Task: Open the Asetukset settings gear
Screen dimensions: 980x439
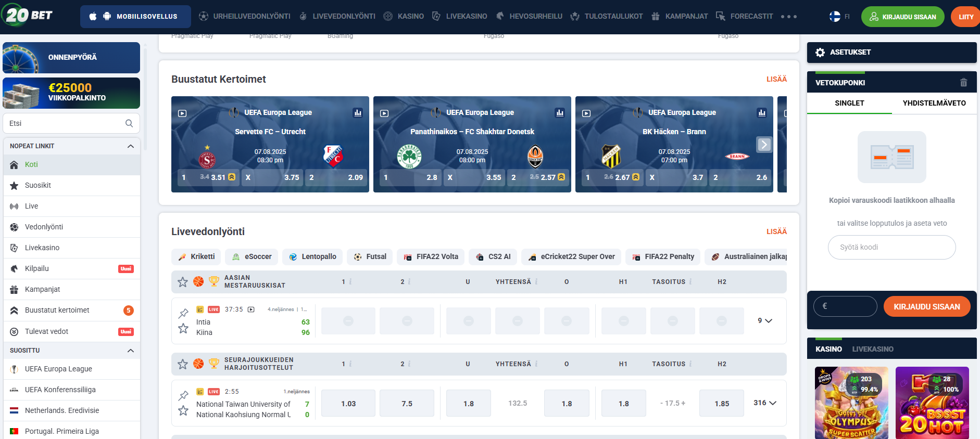Action: 820,53
